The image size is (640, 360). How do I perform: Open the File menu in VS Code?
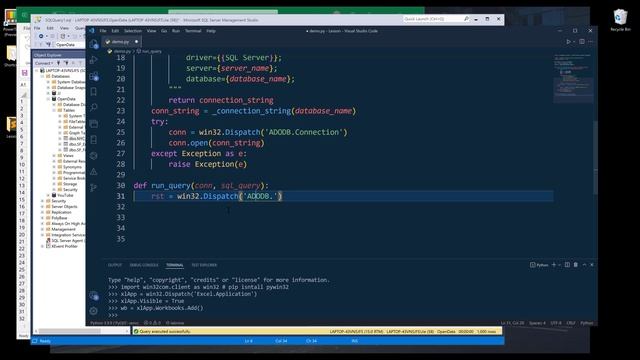[103, 31]
